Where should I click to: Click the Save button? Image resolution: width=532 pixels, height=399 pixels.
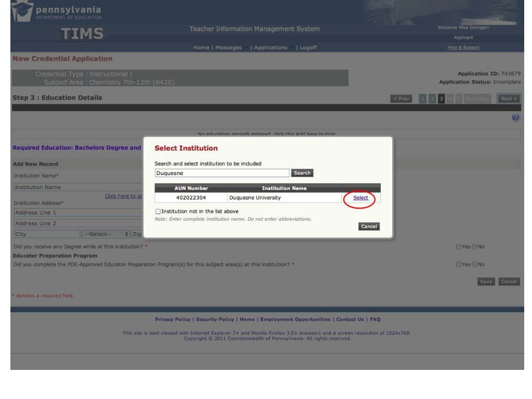(x=486, y=282)
